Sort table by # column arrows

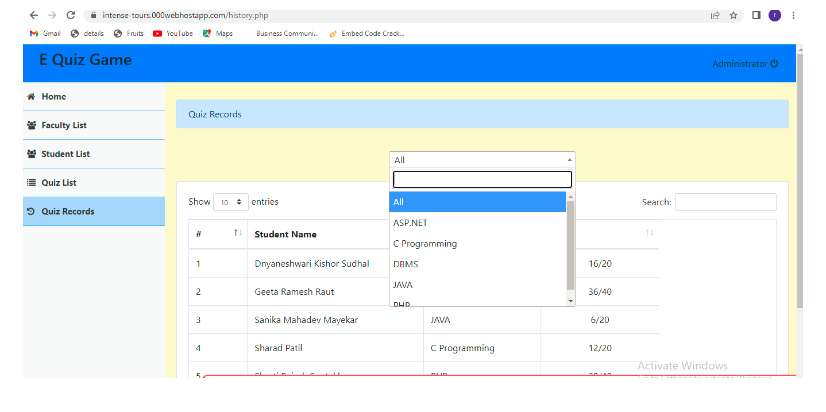point(238,233)
